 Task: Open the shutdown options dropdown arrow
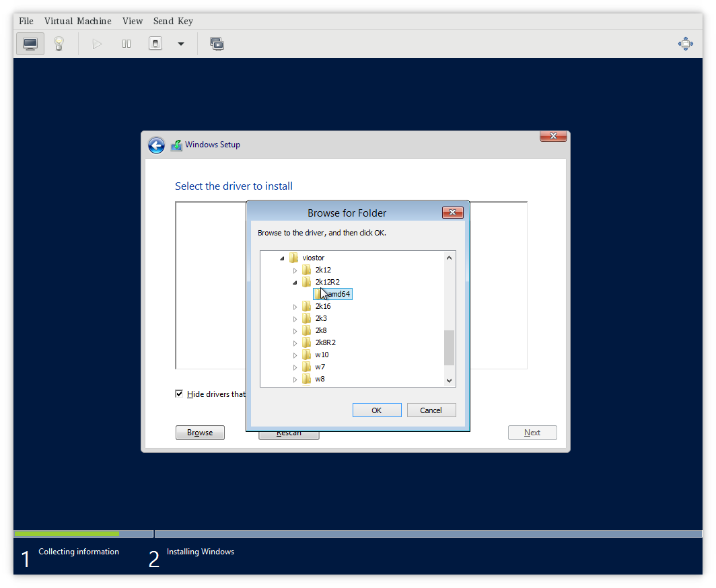tap(180, 44)
